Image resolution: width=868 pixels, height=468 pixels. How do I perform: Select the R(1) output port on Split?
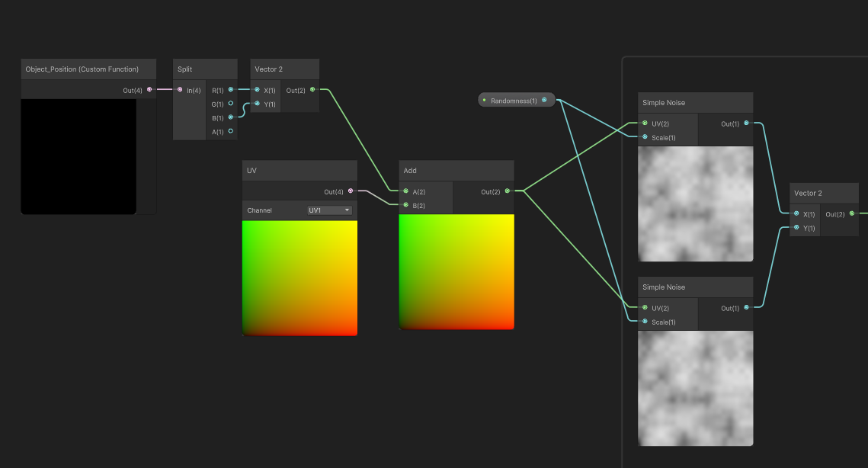(231, 90)
